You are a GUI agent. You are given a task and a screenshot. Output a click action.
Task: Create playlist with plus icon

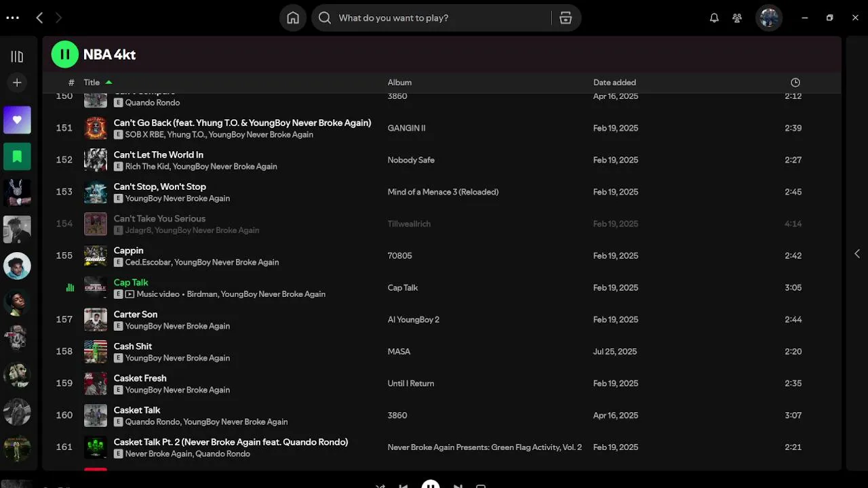coord(17,83)
